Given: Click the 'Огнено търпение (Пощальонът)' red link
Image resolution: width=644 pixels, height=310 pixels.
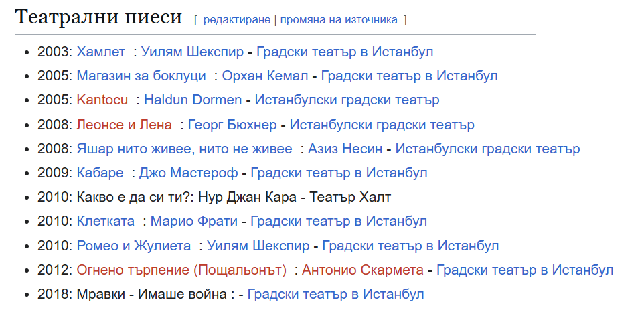Looking at the screenshot, I should pos(181,270).
